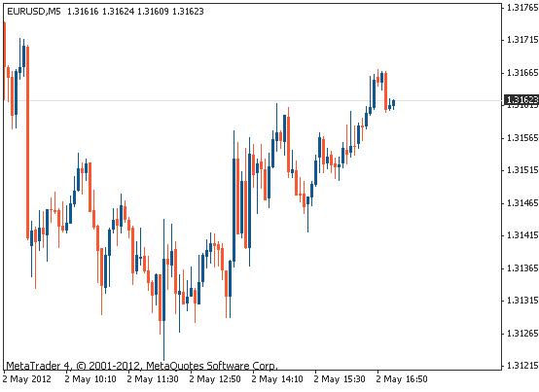
Task: Click price scale value 1.31465
Action: click(x=522, y=202)
